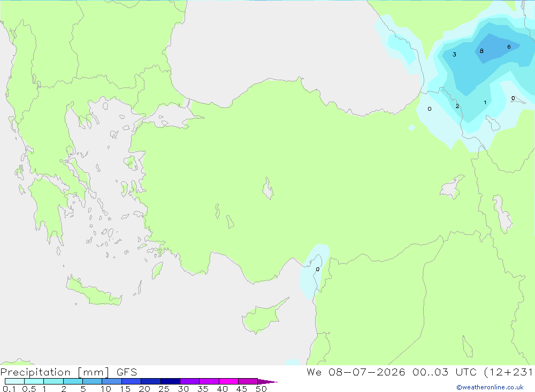Click the '6' precipitation value on the map

(x=509, y=47)
